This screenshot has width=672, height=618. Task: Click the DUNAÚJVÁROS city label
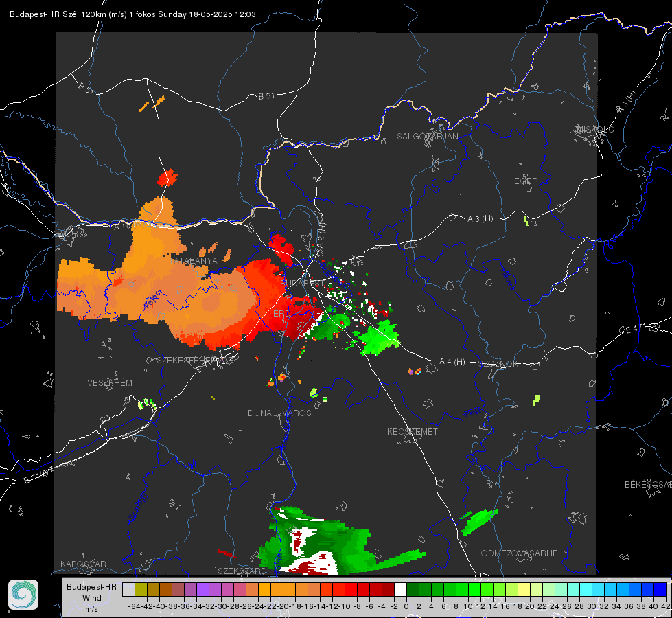(279, 413)
